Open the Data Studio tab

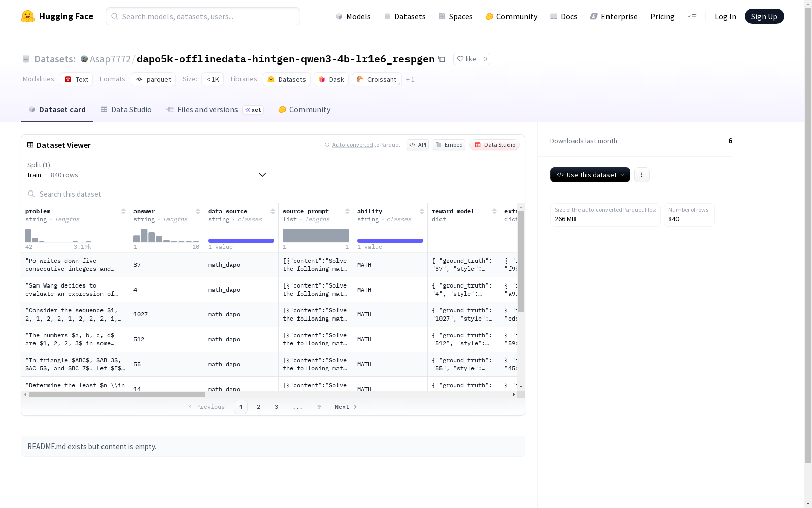click(x=126, y=110)
